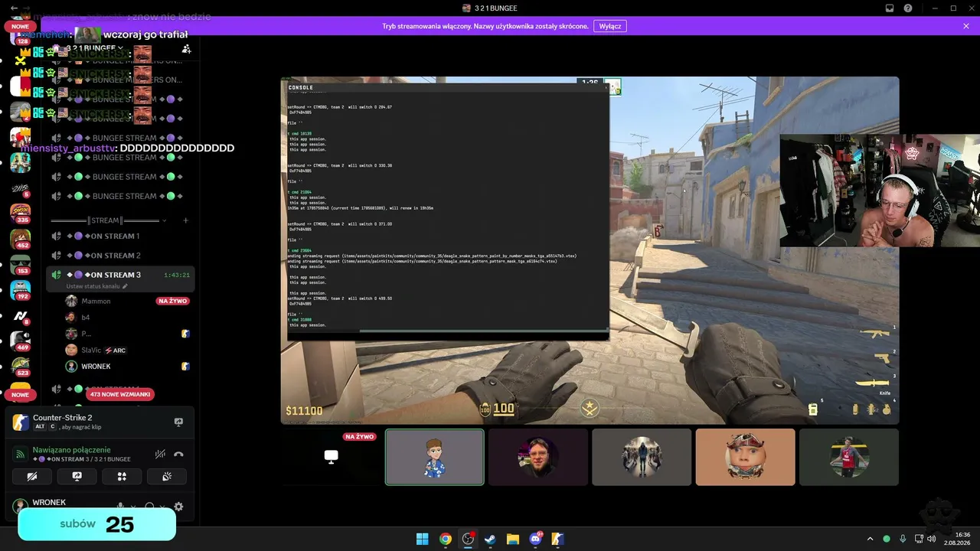Click the Wyłącz button to disable streamer mode
Viewport: 980px width, 551px height.
tap(610, 26)
